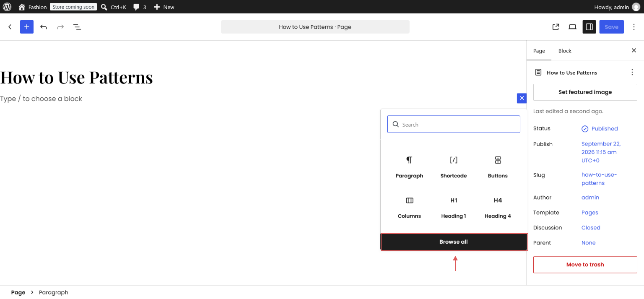Insert a Columns block
Screen dimensions: 644x299
point(409,207)
